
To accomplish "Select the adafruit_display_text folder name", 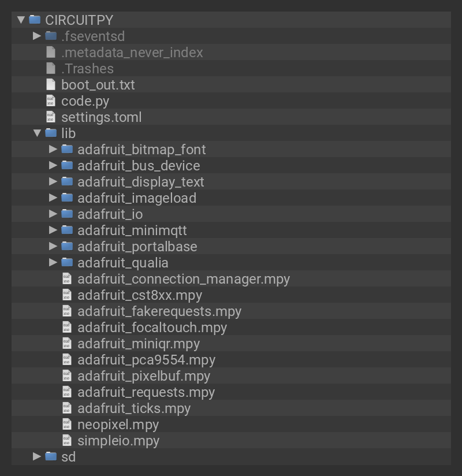I will pos(140,181).
